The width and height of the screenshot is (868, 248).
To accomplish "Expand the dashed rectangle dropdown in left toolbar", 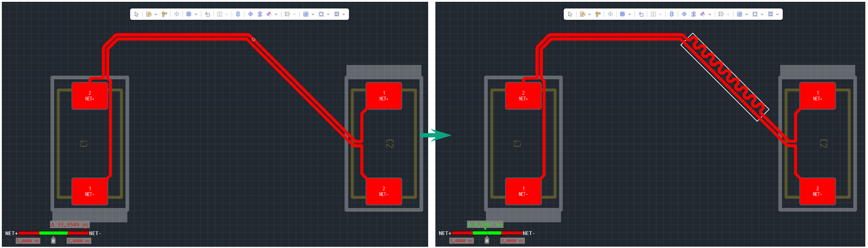I will click(x=328, y=14).
